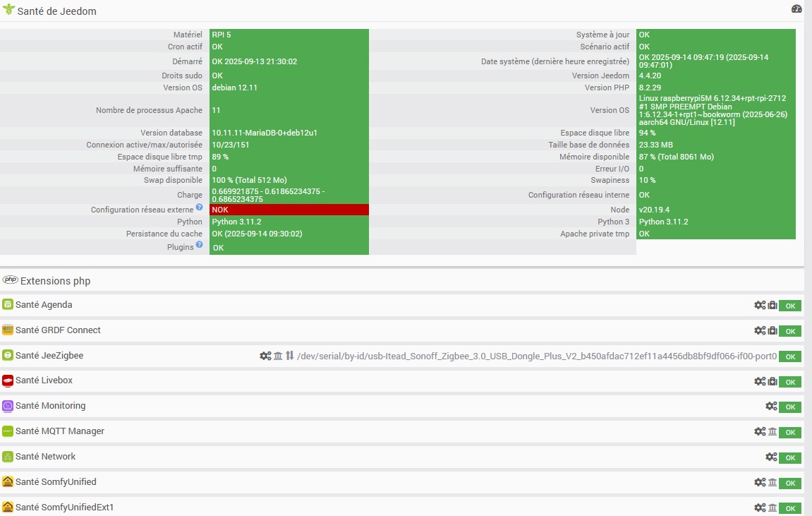
Task: Click the building icon in the SomfyUnified row
Action: (772, 482)
